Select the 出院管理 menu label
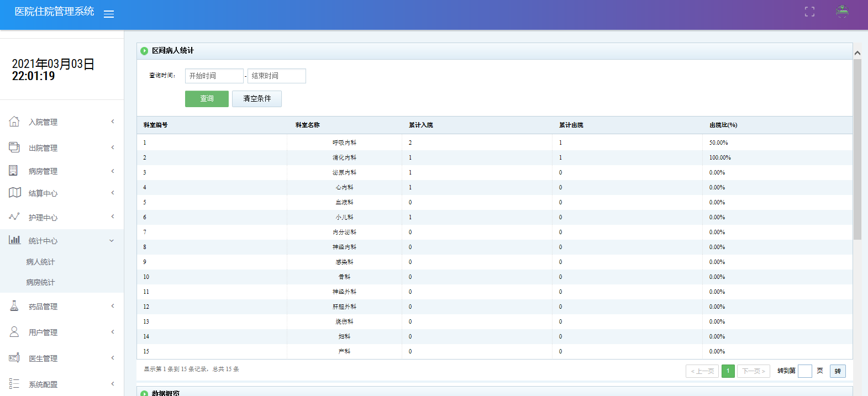Screen dimensions: 868x396 click(43, 148)
